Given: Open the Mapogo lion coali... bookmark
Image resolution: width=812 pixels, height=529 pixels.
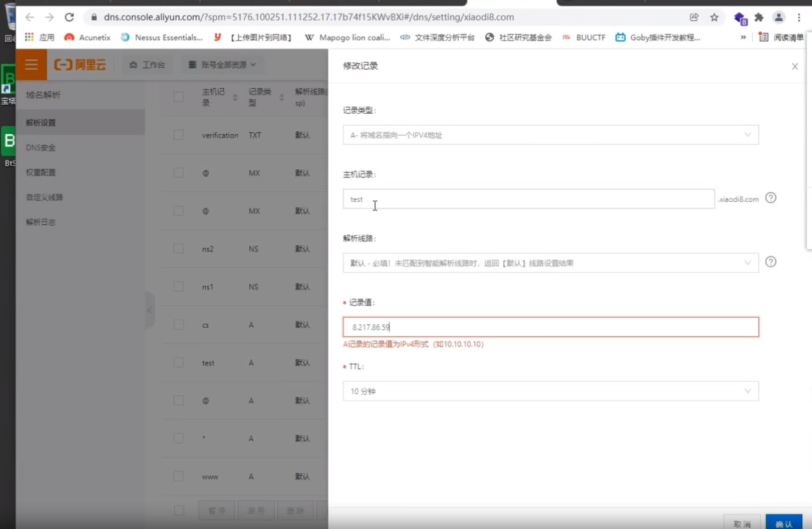Looking at the screenshot, I should click(347, 37).
